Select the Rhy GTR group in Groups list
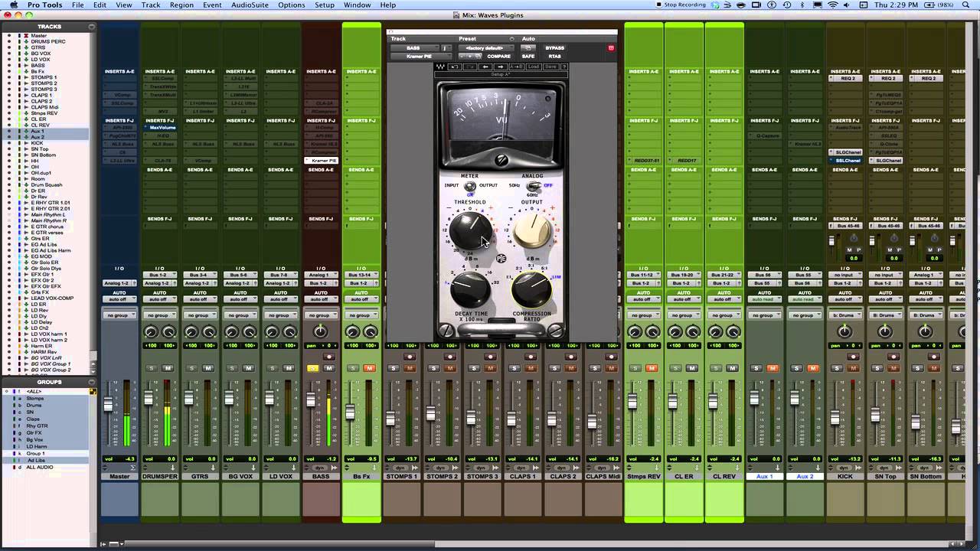This screenshot has width=980, height=551. (x=37, y=425)
